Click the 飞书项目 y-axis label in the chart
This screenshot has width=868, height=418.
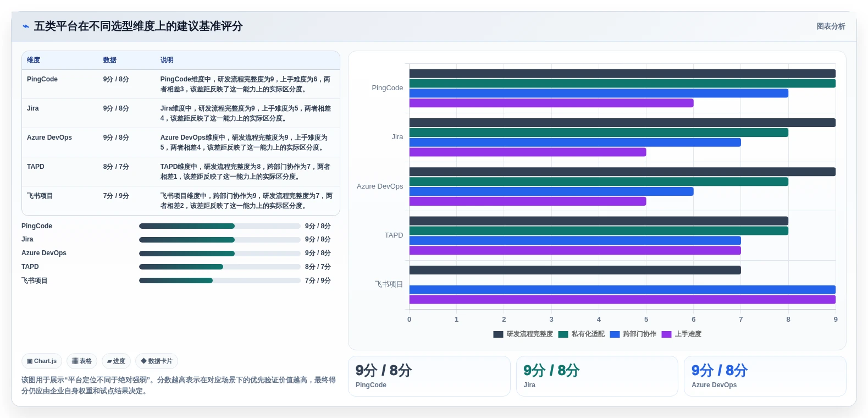(x=389, y=284)
